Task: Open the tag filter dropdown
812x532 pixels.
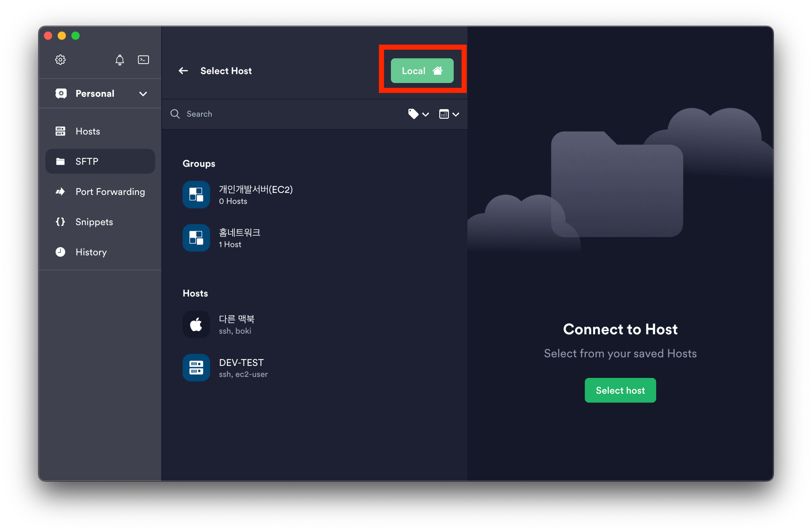Action: (x=418, y=114)
